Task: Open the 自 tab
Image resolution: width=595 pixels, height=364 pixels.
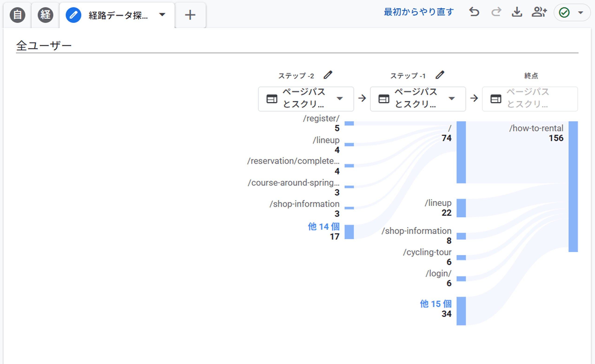Action: pos(17,15)
